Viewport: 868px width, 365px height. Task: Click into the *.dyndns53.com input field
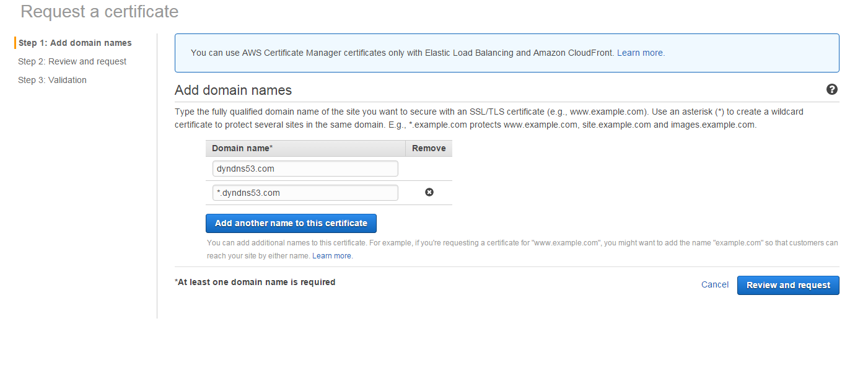pyautogui.click(x=304, y=193)
